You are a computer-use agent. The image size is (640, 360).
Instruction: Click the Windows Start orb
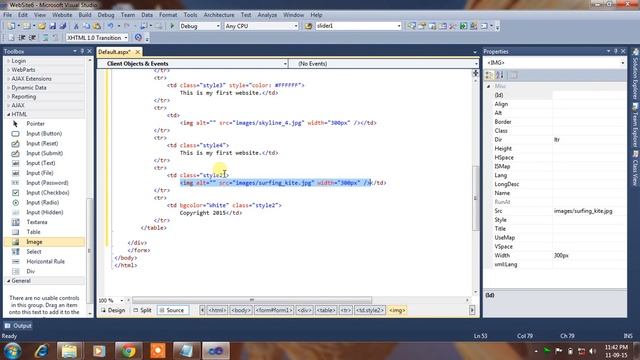click(13, 351)
